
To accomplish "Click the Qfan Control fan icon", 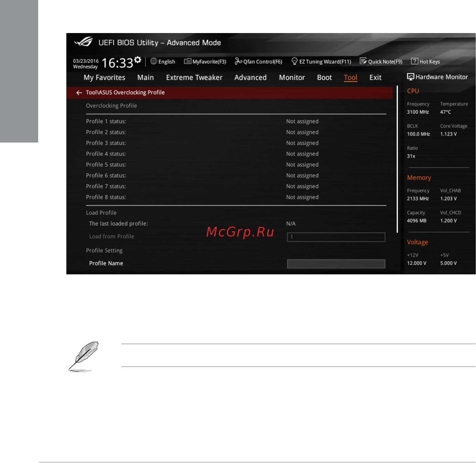I will 238,61.
